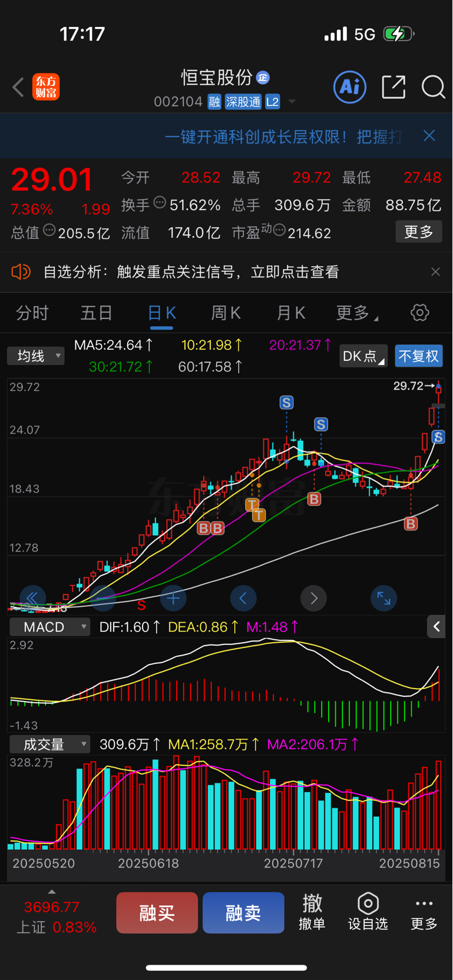Tap the DIF:1.60 MACD value

pyautogui.click(x=130, y=627)
